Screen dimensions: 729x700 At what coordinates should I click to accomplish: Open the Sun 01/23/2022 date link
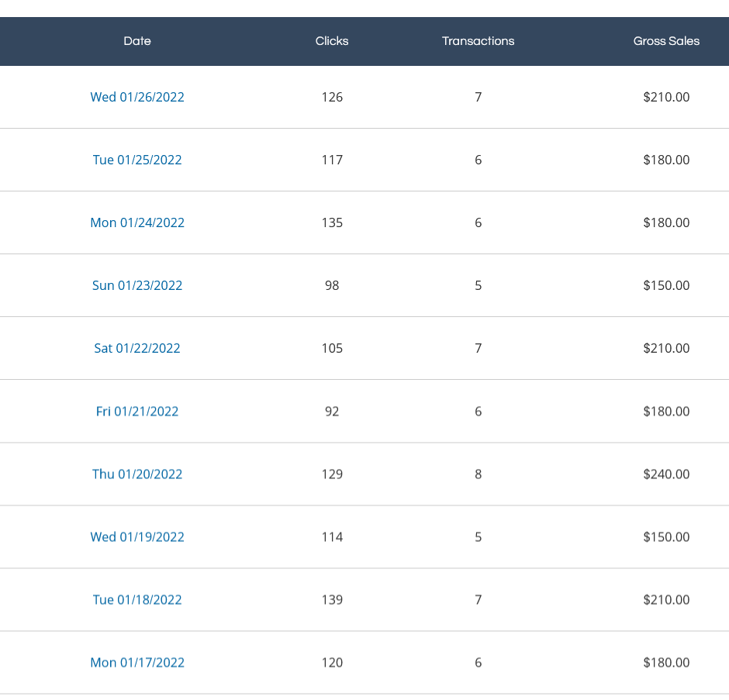click(137, 285)
